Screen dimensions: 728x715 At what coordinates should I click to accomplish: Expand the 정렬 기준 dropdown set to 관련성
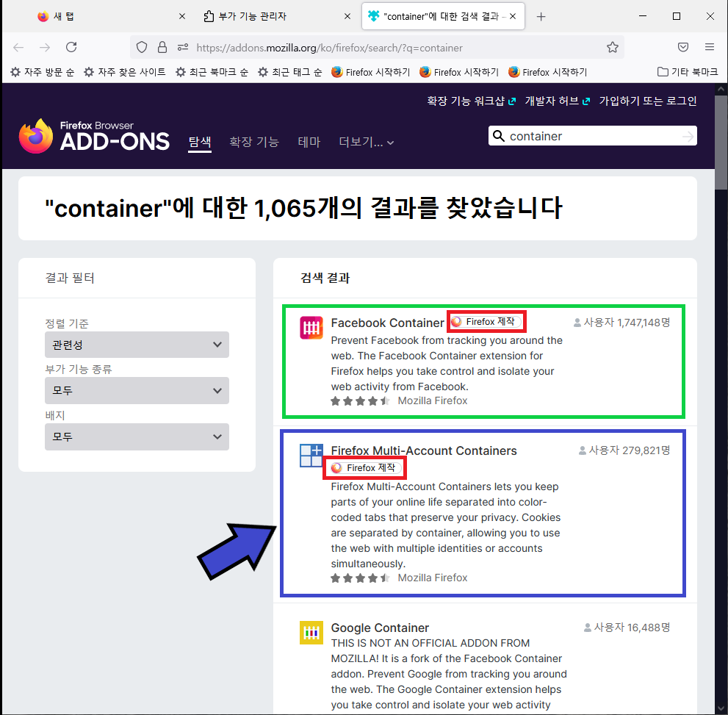tap(137, 345)
